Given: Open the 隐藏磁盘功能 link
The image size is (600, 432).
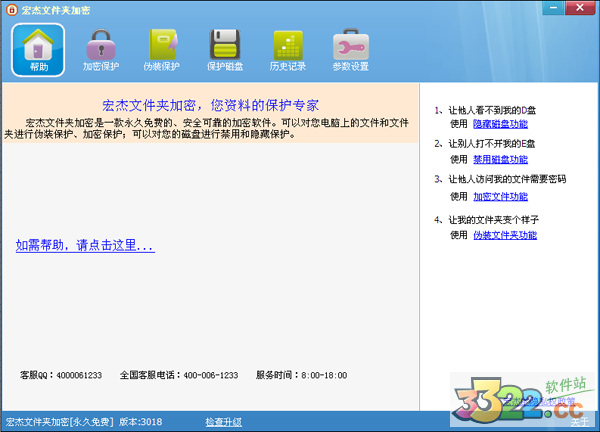Looking at the screenshot, I should point(501,124).
